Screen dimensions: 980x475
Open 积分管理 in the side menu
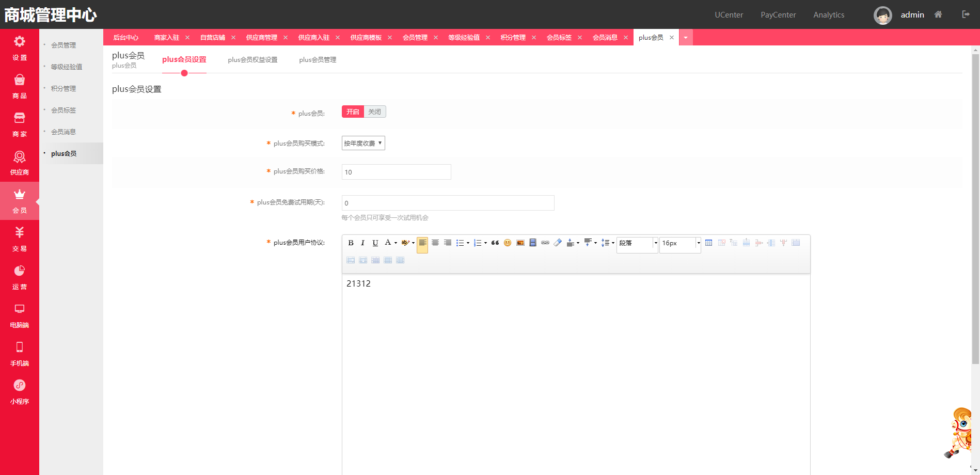(x=64, y=89)
